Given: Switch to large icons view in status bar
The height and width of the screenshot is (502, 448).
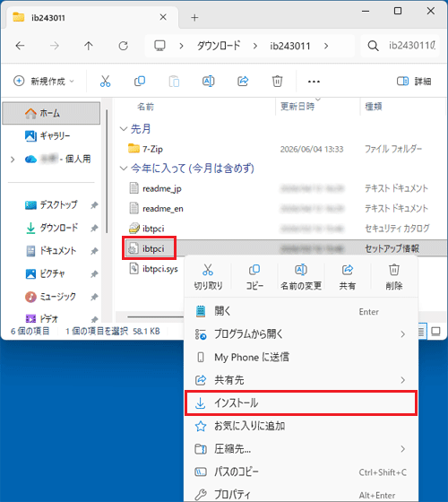Looking at the screenshot, I should tap(435, 331).
